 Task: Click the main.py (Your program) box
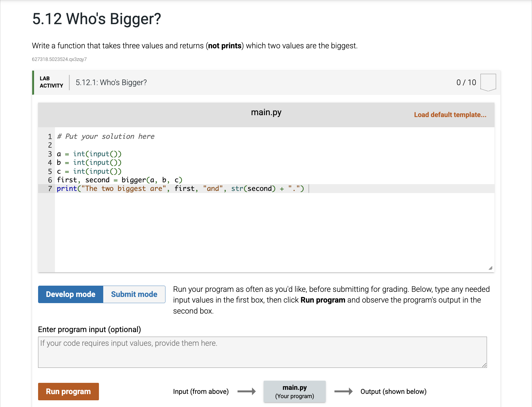point(294,391)
